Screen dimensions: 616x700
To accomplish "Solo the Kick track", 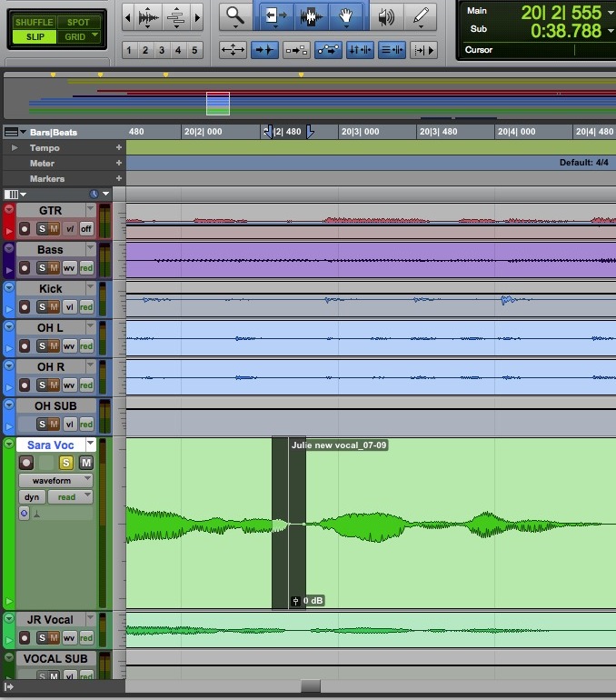I will tap(42, 306).
